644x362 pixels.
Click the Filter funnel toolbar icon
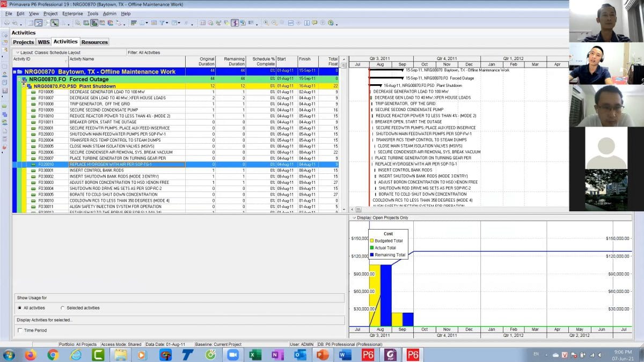tap(161, 23)
